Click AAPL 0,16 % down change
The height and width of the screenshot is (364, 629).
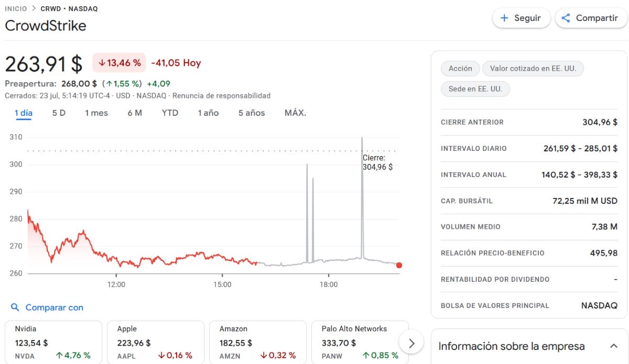175,356
